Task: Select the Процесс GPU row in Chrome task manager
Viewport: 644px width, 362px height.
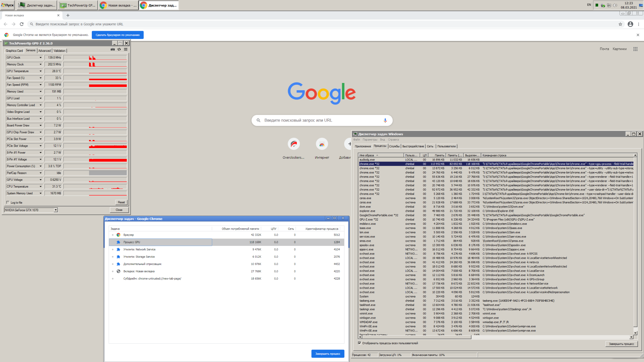Action: (161, 242)
